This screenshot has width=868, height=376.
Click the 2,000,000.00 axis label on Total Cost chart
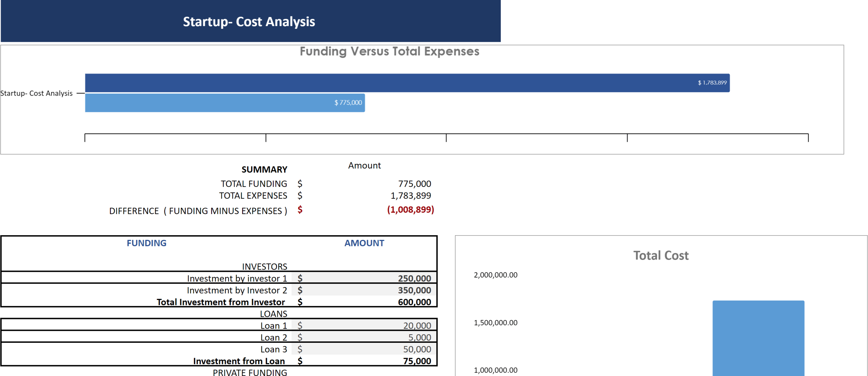(495, 275)
